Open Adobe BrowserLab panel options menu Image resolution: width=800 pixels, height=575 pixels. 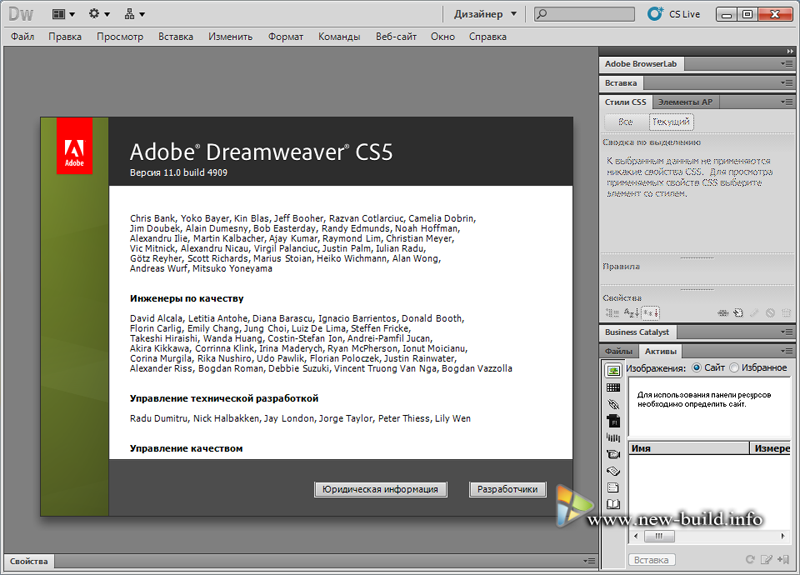pos(787,64)
